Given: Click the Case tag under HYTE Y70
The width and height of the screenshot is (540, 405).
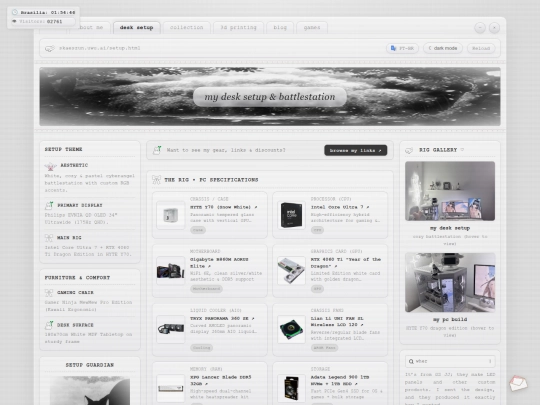Looking at the screenshot, I should pos(198,230).
